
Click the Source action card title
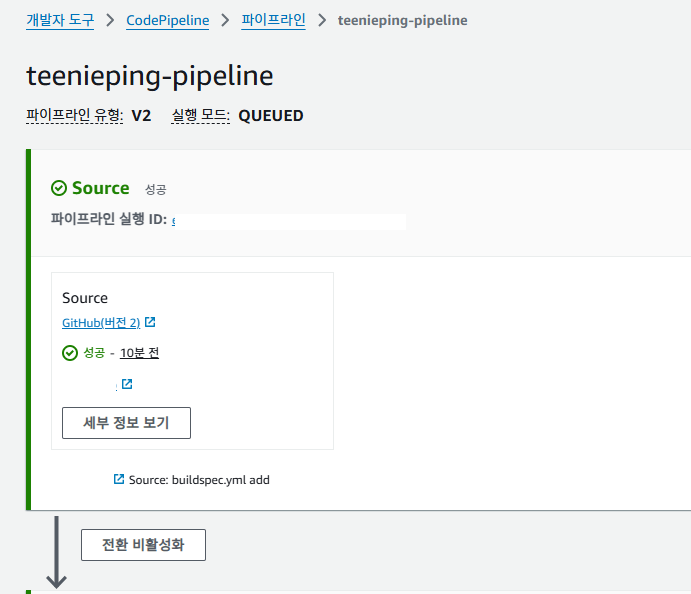(85, 298)
